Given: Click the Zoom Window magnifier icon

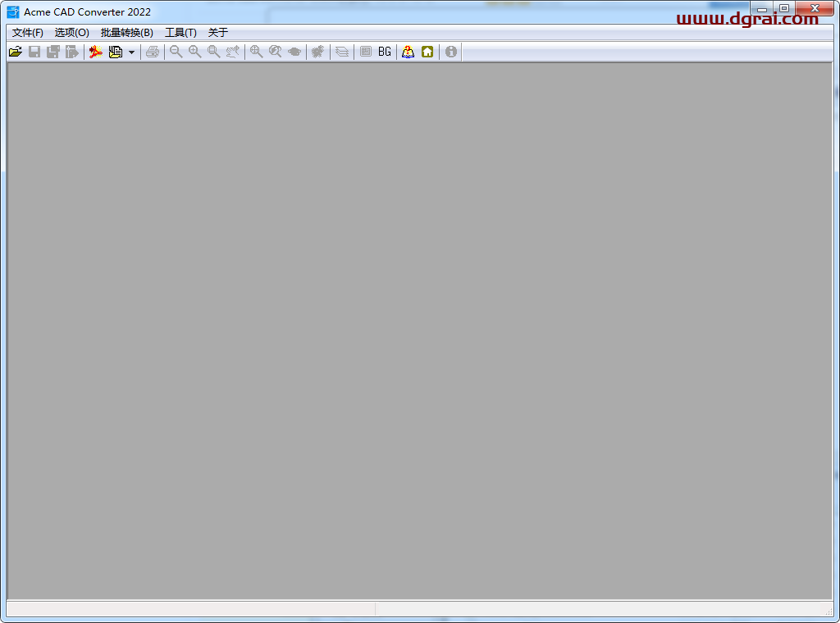Looking at the screenshot, I should point(213,52).
